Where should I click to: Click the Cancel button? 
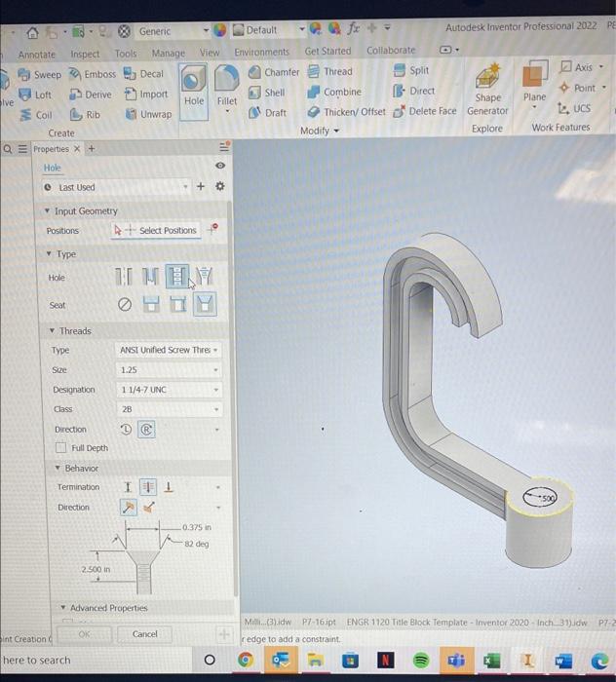click(144, 634)
